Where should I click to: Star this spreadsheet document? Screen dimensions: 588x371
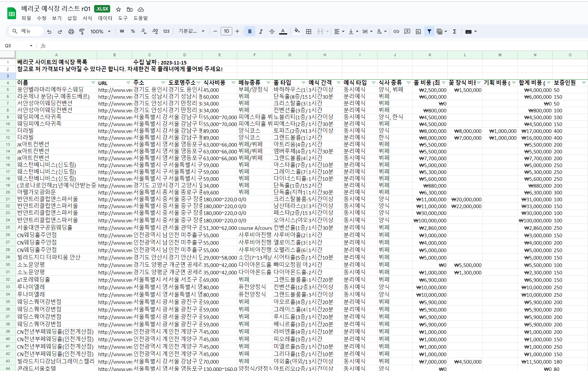(118, 10)
